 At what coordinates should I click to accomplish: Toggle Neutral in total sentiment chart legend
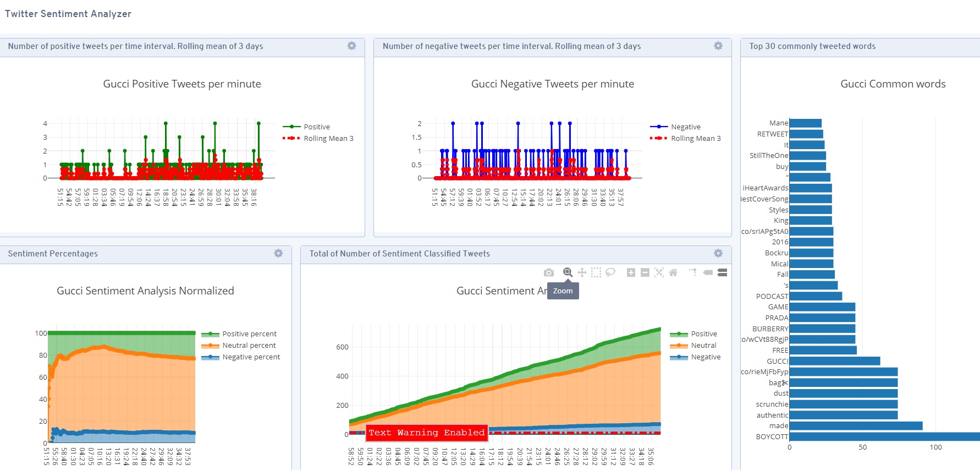coord(693,345)
